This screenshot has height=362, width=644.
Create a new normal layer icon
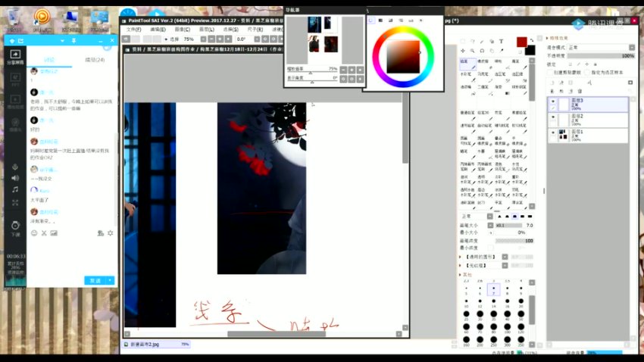(552, 83)
